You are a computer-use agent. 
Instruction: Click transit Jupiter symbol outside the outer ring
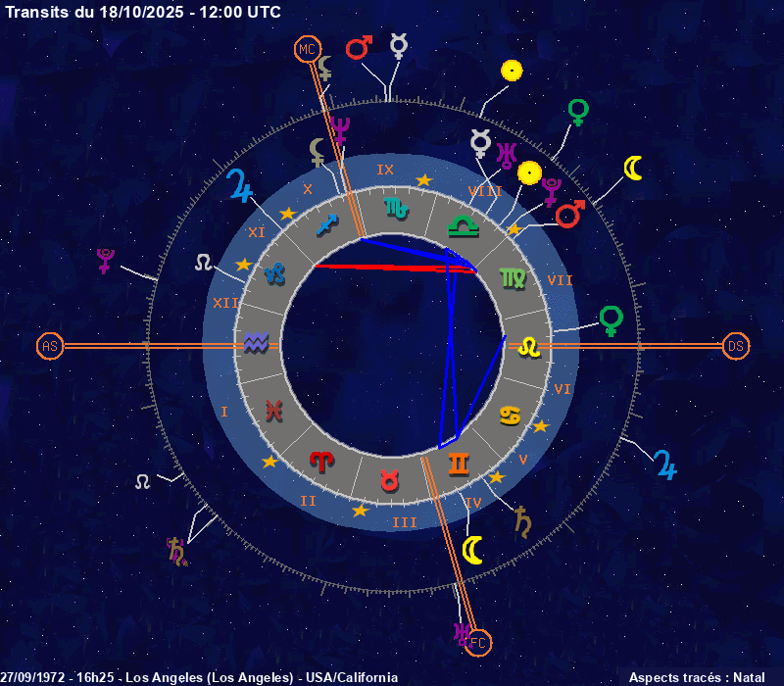pyautogui.click(x=665, y=464)
